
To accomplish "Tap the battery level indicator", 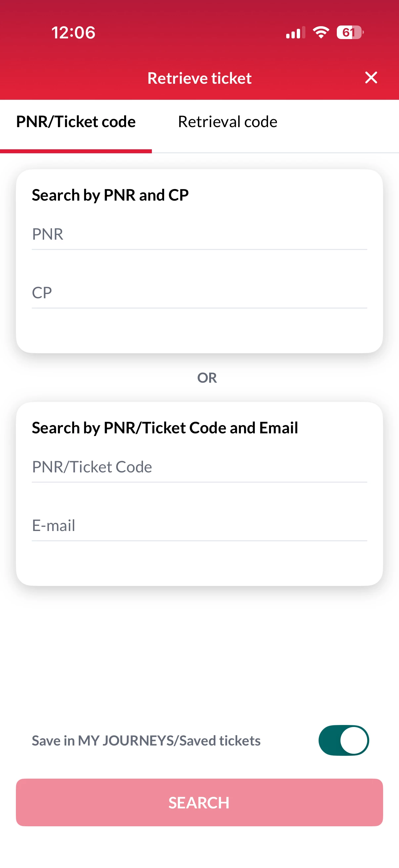I will click(350, 32).
